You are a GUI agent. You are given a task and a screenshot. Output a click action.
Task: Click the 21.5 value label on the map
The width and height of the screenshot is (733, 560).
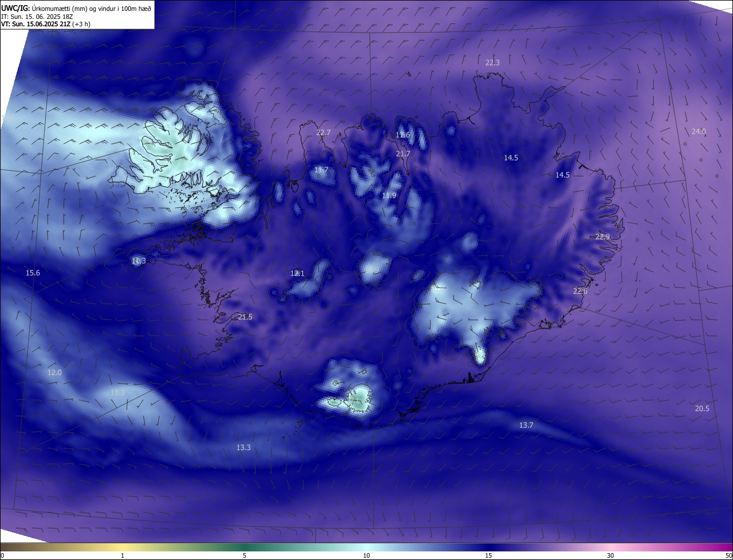245,317
